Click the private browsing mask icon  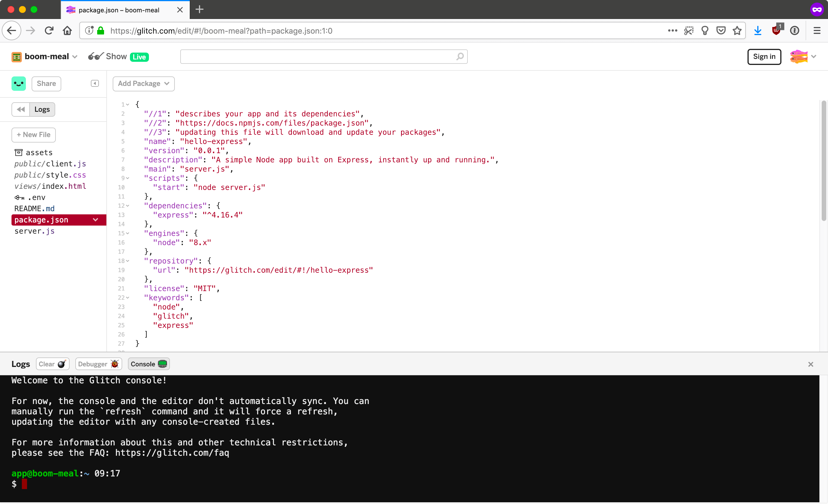(x=817, y=9)
